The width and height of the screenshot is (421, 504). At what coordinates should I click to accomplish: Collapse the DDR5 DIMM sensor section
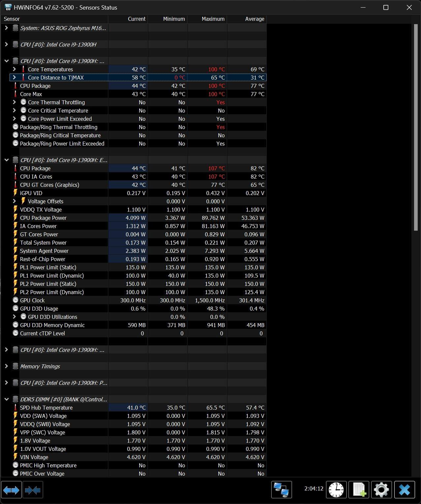[6, 399]
